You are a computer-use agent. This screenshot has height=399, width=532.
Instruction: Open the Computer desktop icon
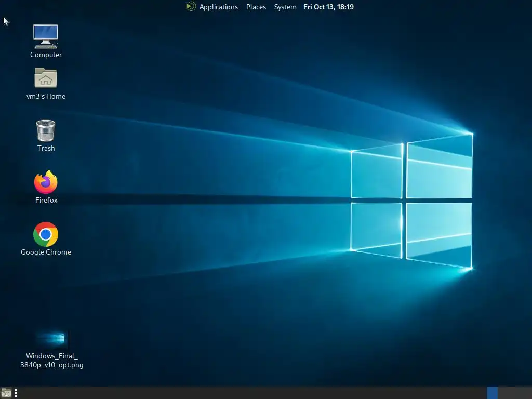click(46, 37)
